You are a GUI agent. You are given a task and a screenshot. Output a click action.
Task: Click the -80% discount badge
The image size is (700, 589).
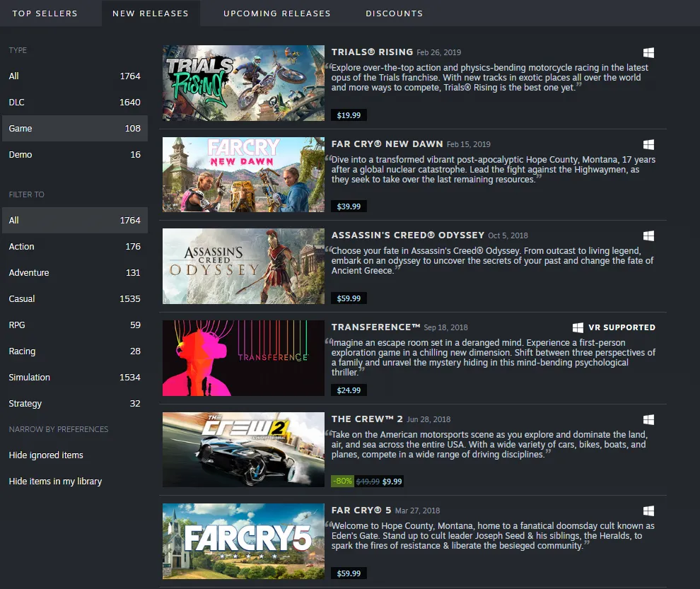[342, 482]
